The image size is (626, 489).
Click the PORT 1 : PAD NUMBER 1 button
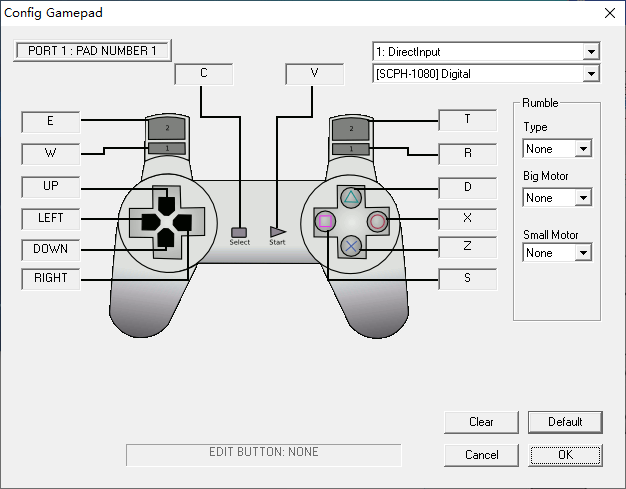pyautogui.click(x=92, y=51)
